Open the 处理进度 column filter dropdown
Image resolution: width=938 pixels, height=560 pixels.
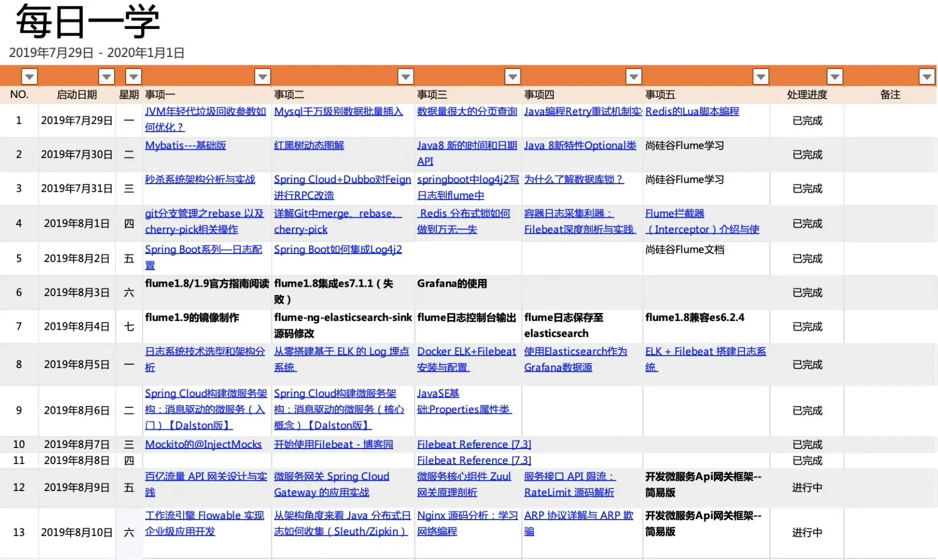(x=835, y=77)
